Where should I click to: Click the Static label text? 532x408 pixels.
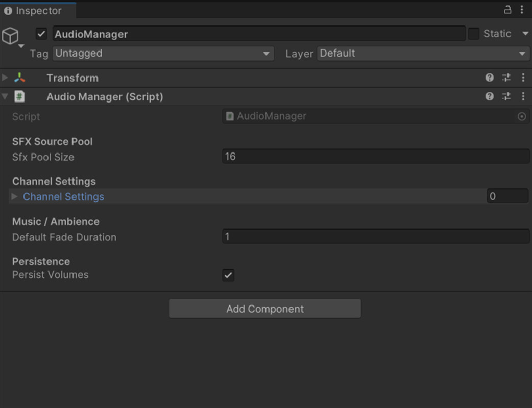point(497,34)
